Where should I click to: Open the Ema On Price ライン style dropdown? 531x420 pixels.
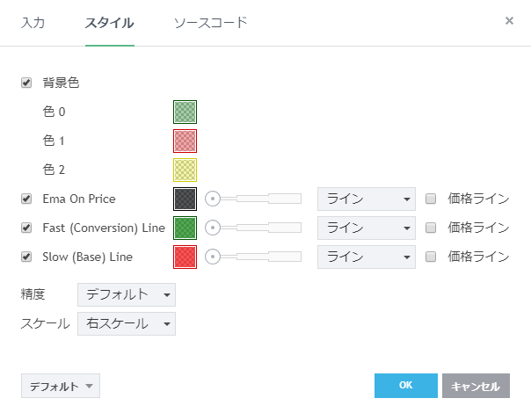(366, 199)
